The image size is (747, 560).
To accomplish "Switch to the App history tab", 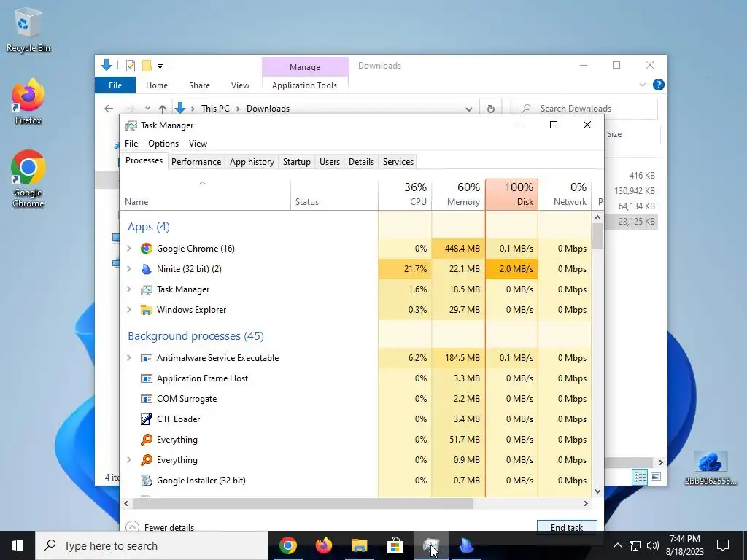I will (252, 162).
